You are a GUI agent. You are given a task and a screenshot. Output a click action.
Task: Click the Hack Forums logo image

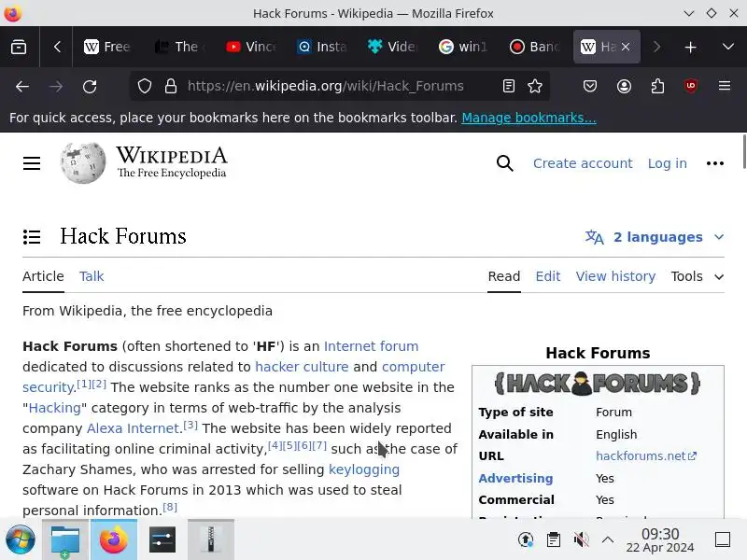pos(598,384)
